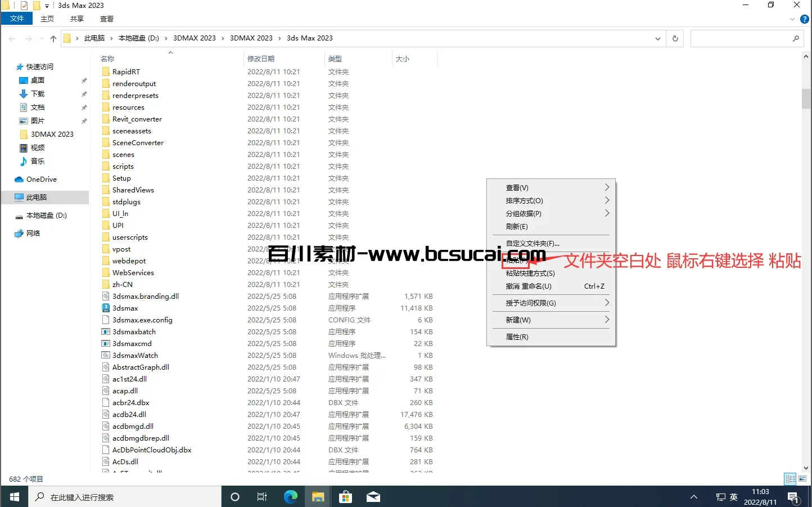Image resolution: width=812 pixels, height=507 pixels.
Task: Open Microsoft Store from taskbar
Action: tap(345, 497)
